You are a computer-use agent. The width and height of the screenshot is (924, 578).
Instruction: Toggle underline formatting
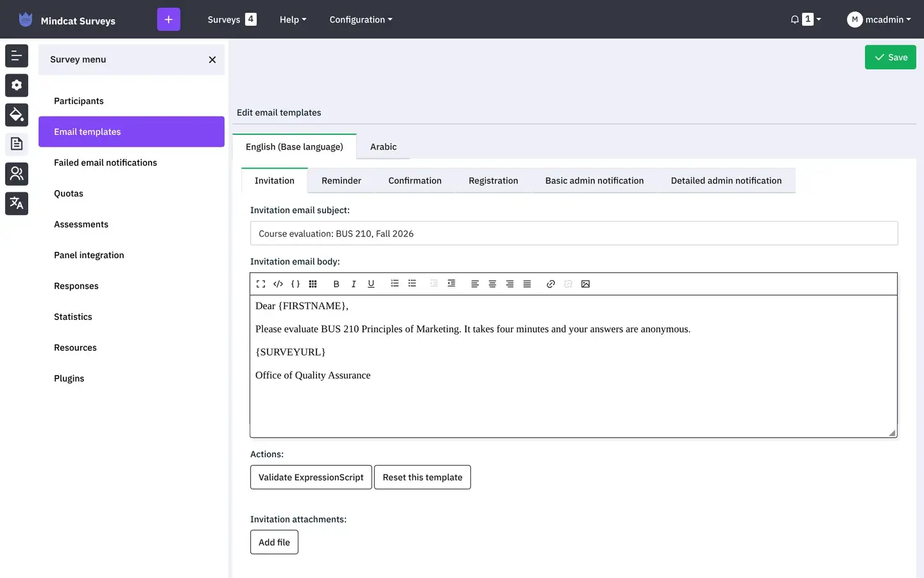point(371,284)
